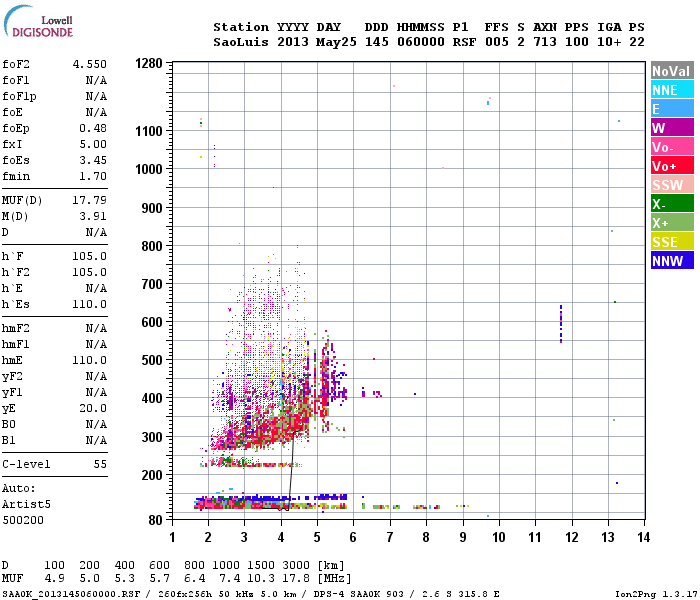This screenshot has width=700, height=600.
Task: Click the yE value 20.0
Action: [x=93, y=408]
